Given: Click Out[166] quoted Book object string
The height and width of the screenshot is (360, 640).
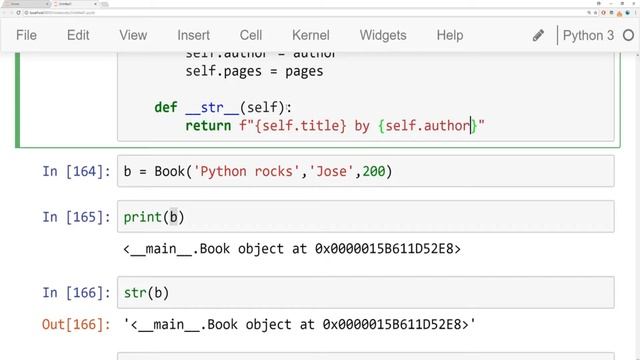Looking at the screenshot, I should point(300,324).
